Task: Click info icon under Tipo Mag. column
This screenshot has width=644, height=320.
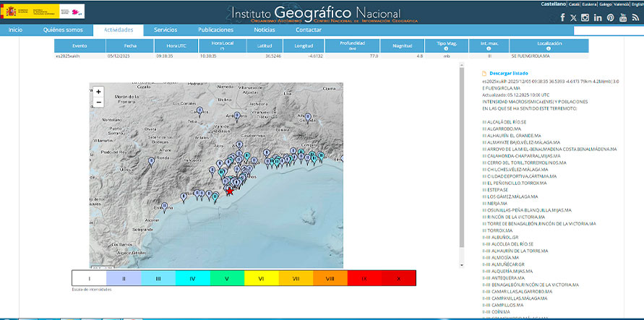Action: coord(446,49)
